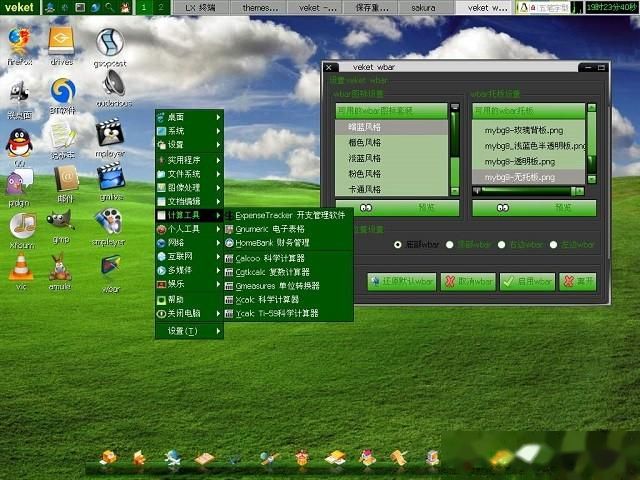Expand the 个人工具 submenu
The image size is (640, 480).
(189, 229)
